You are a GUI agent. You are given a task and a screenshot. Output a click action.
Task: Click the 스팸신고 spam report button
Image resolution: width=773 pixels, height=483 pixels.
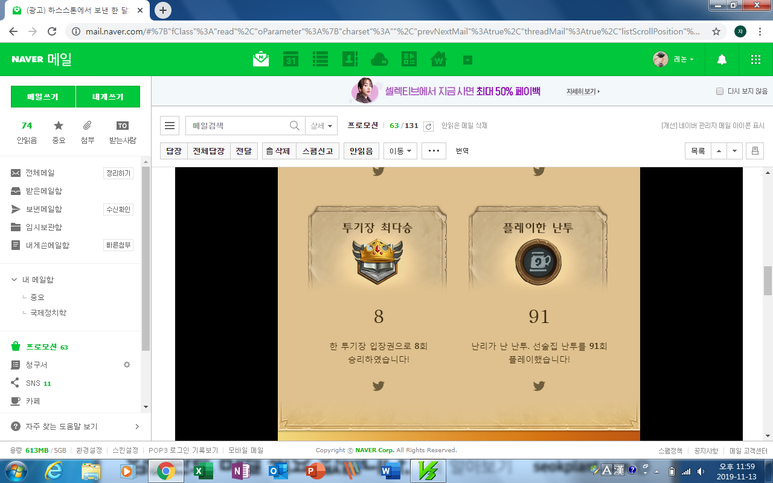click(317, 151)
